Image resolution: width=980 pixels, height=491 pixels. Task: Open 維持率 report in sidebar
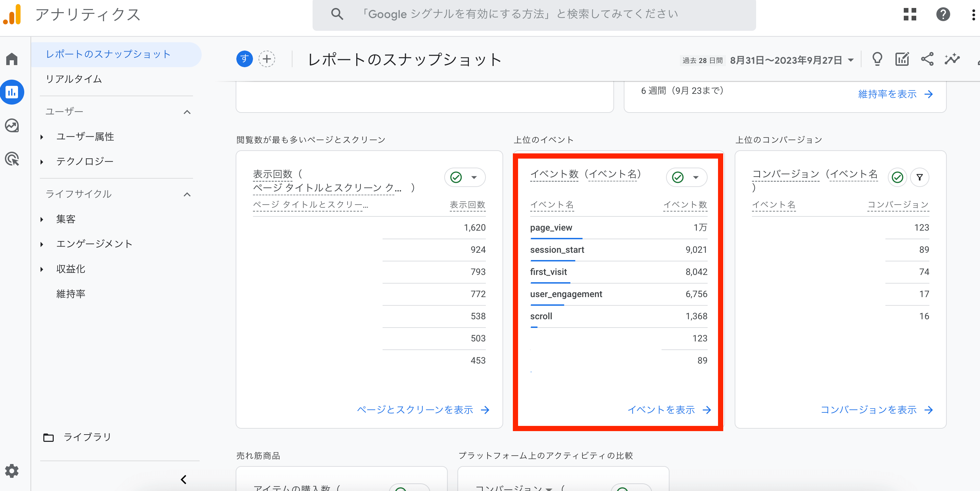[71, 294]
